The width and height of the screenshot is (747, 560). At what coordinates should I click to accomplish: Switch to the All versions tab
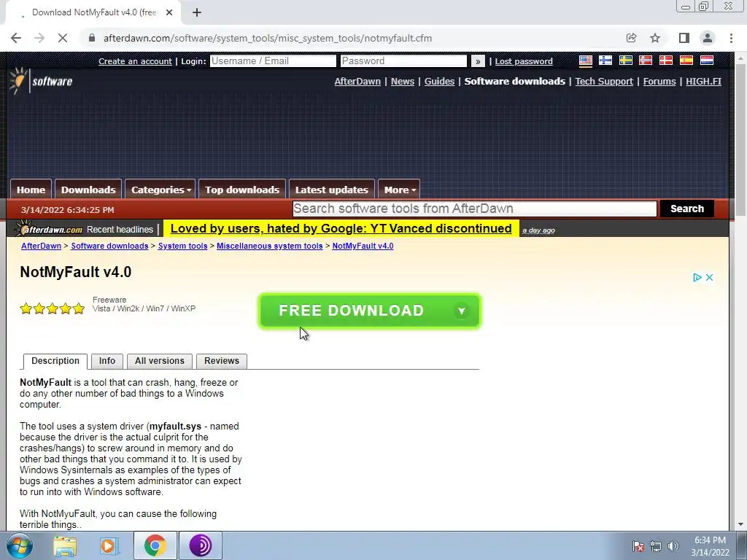click(x=160, y=361)
